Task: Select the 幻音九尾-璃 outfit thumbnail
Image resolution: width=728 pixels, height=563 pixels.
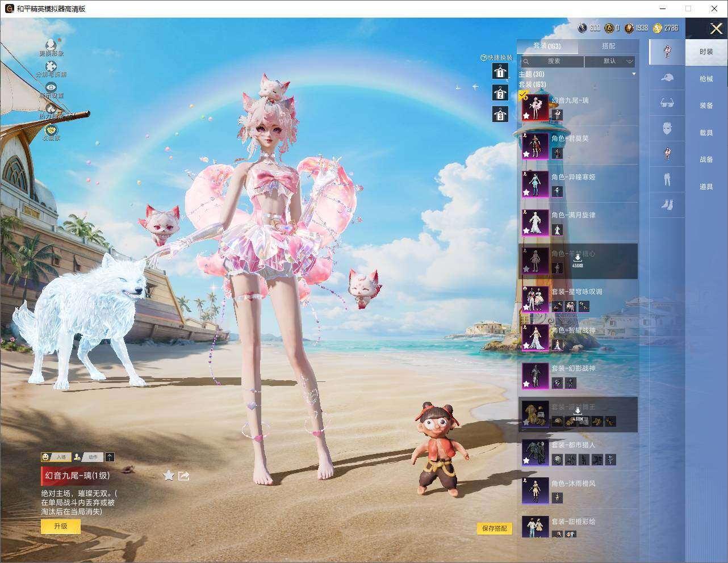Action: 535,107
